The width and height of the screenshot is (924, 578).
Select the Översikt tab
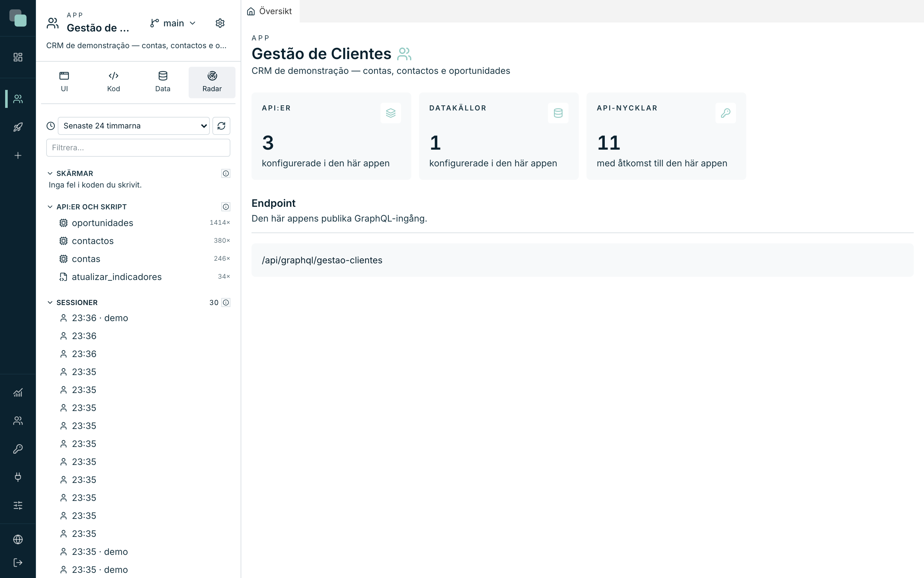tap(270, 12)
